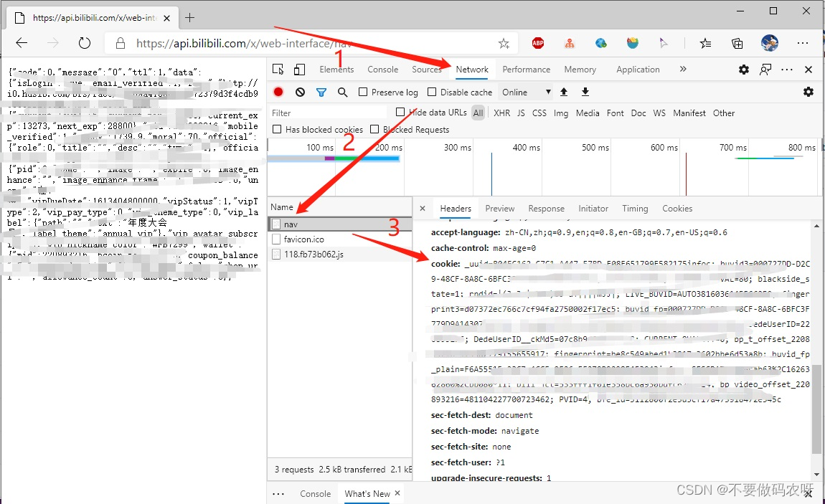825x504 pixels.
Task: Check the Disable cache option
Action: 432,92
